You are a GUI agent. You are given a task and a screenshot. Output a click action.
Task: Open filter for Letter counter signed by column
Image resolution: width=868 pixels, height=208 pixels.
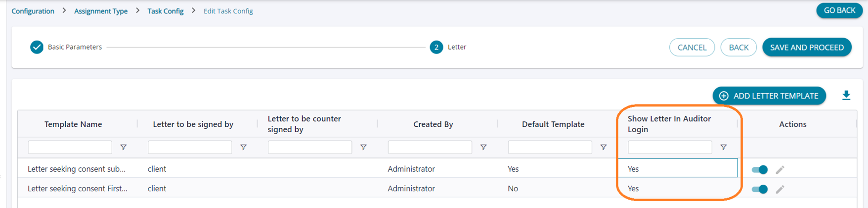pos(363,147)
